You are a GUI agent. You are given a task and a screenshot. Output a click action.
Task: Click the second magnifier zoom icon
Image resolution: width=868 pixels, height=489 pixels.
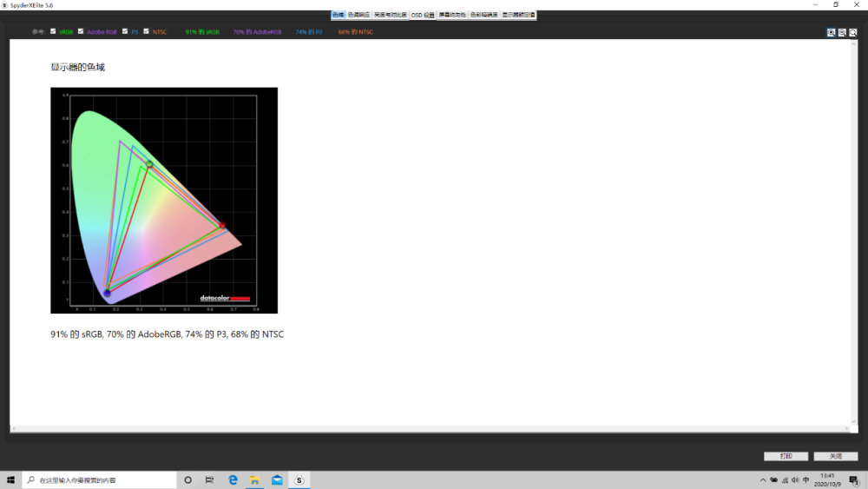click(x=842, y=33)
